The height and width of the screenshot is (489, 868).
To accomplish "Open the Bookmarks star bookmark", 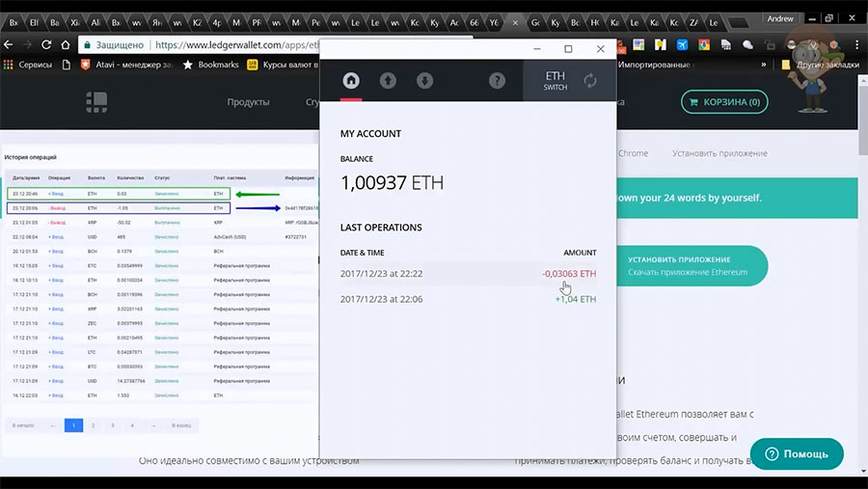I will 211,65.
